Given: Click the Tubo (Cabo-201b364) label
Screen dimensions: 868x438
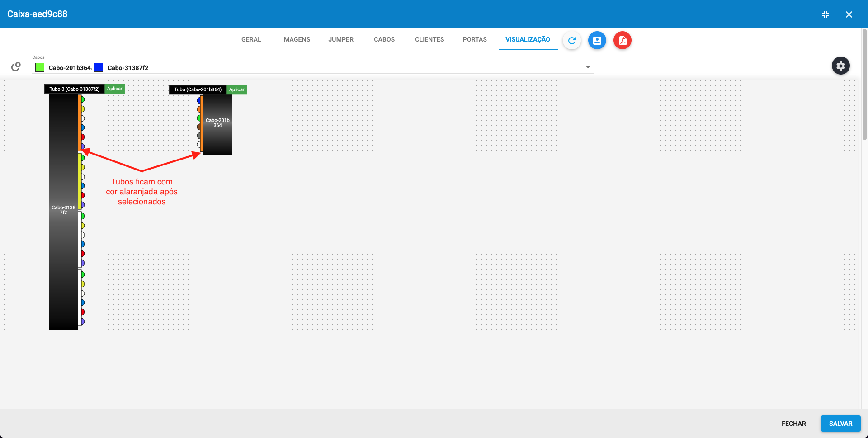Looking at the screenshot, I should point(198,89).
